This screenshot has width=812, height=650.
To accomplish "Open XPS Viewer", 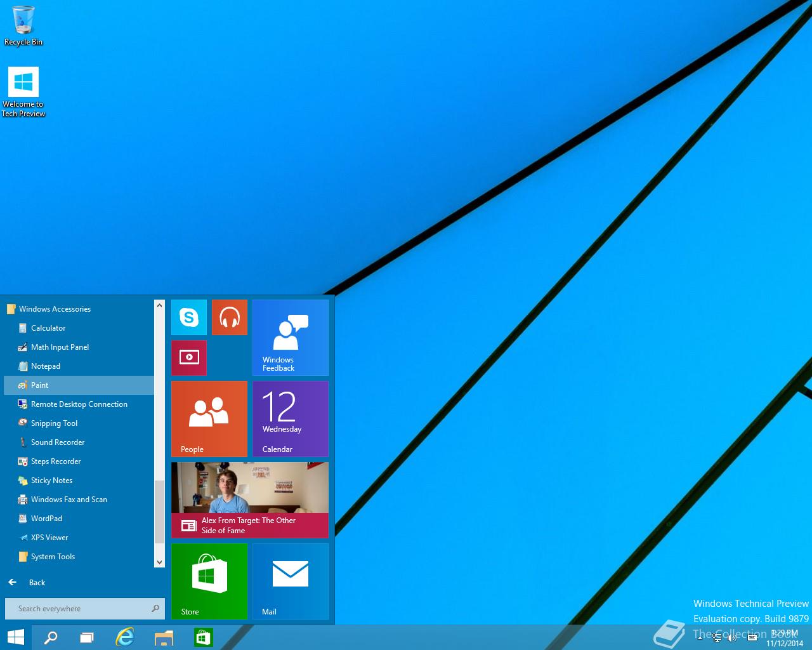I will [x=79, y=538].
